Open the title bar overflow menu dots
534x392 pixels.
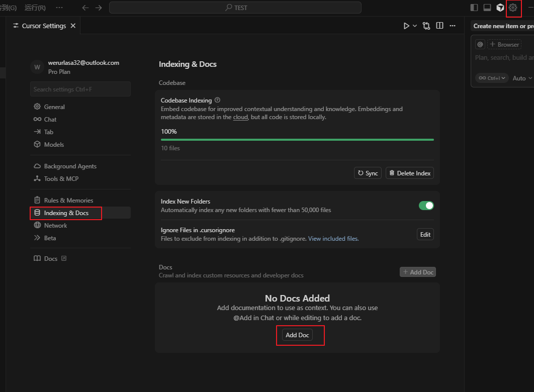coord(59,8)
